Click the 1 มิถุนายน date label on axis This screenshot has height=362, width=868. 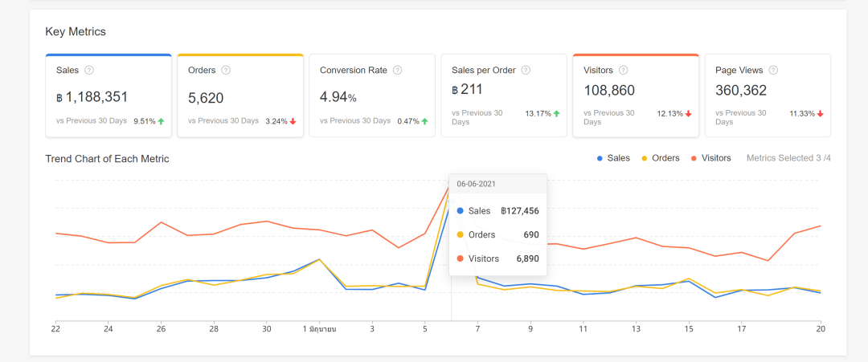319,328
